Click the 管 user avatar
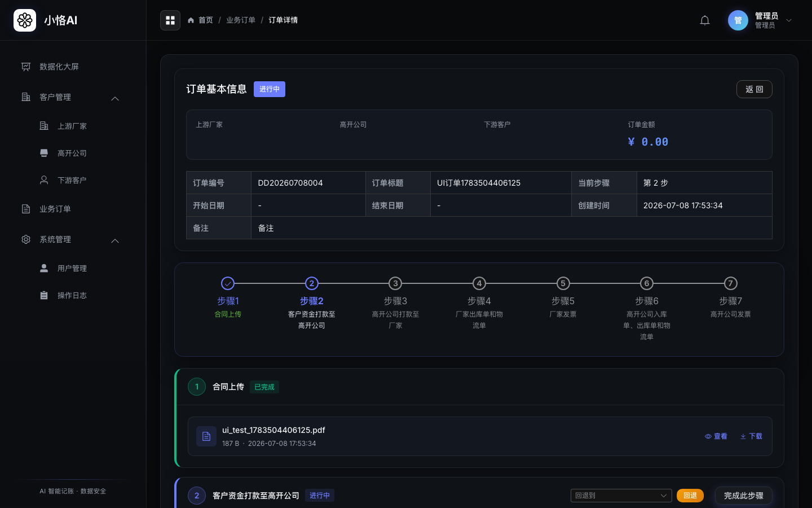This screenshot has height=508, width=812. pyautogui.click(x=738, y=20)
